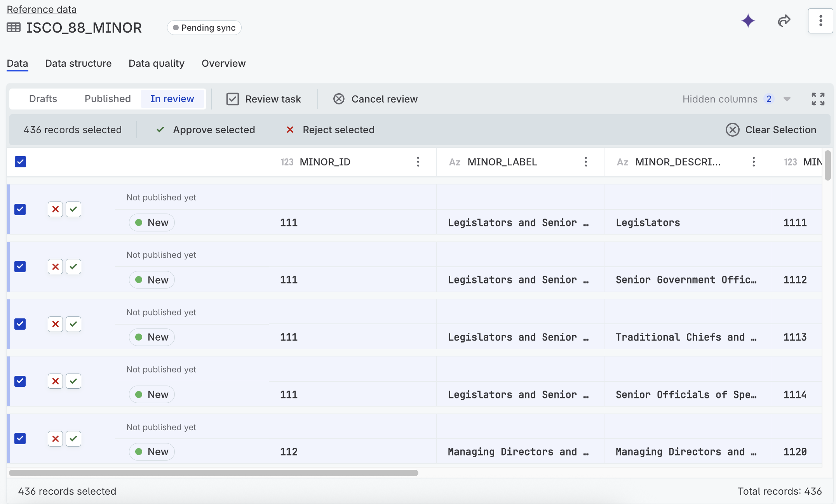836x504 pixels.
Task: Clear Selection of all records
Action: pyautogui.click(x=772, y=130)
